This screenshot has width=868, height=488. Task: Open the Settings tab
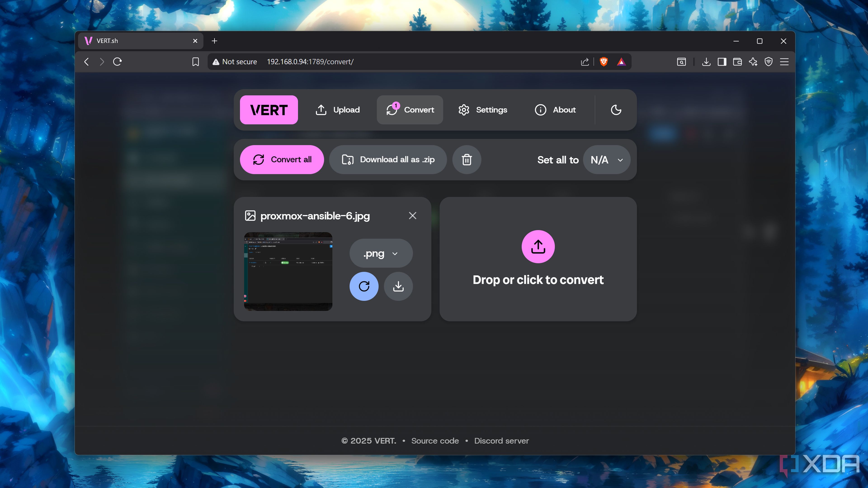pyautogui.click(x=483, y=110)
